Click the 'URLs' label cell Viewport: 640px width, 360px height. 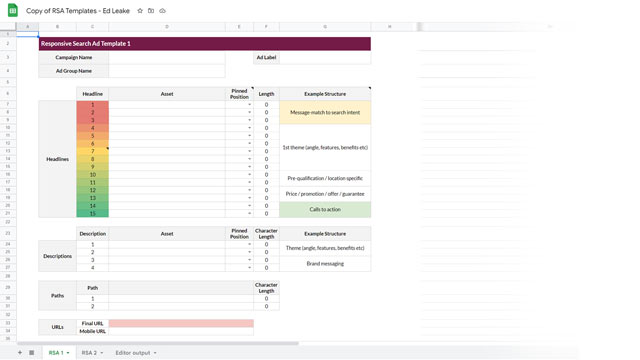[x=58, y=327]
